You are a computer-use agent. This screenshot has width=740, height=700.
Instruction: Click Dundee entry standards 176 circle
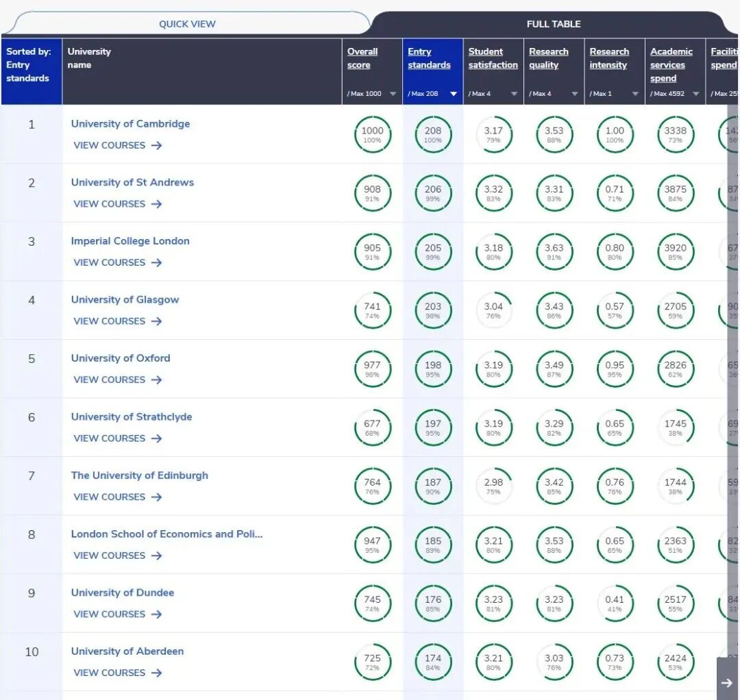(x=433, y=603)
